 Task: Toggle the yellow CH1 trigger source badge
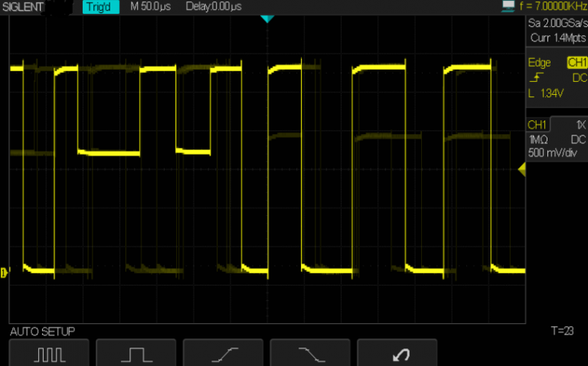point(577,63)
